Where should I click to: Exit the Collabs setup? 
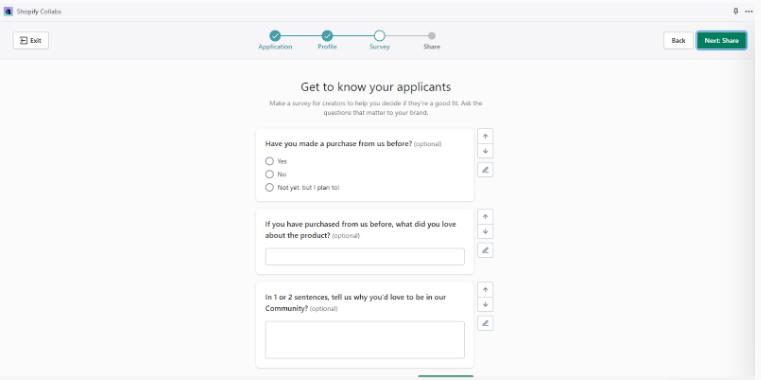pyautogui.click(x=31, y=41)
